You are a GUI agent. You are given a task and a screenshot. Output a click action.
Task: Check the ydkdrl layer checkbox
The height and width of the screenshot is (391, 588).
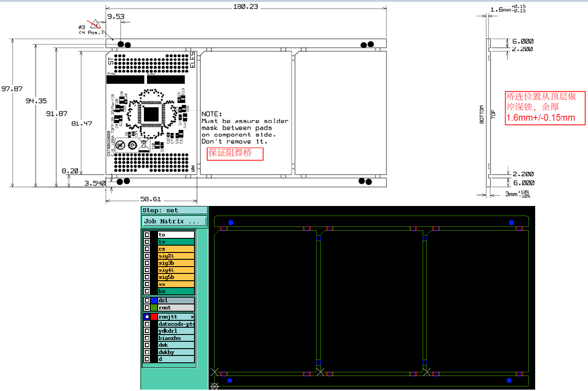147,331
